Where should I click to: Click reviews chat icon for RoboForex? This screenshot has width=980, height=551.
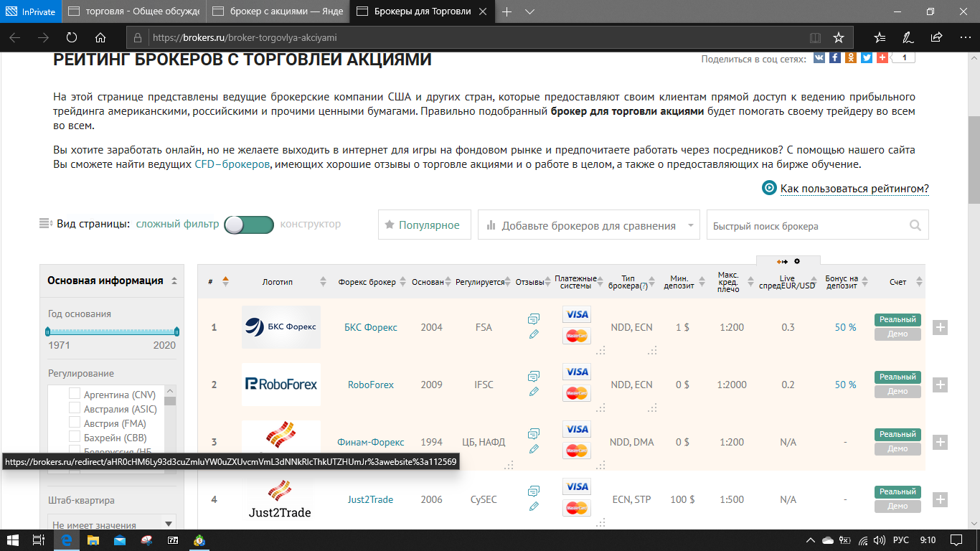click(x=533, y=376)
